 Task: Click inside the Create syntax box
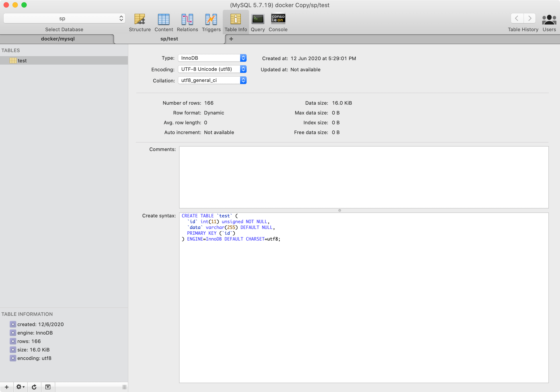[364, 298]
